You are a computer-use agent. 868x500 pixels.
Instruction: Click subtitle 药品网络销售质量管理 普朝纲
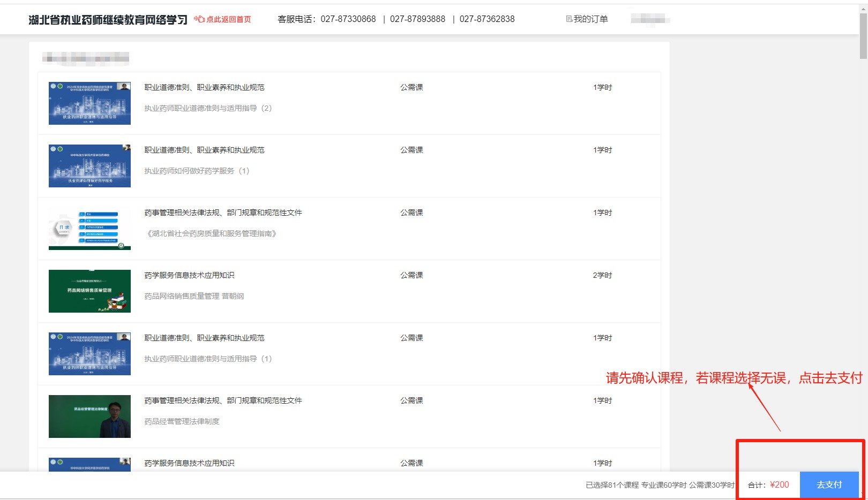point(194,296)
